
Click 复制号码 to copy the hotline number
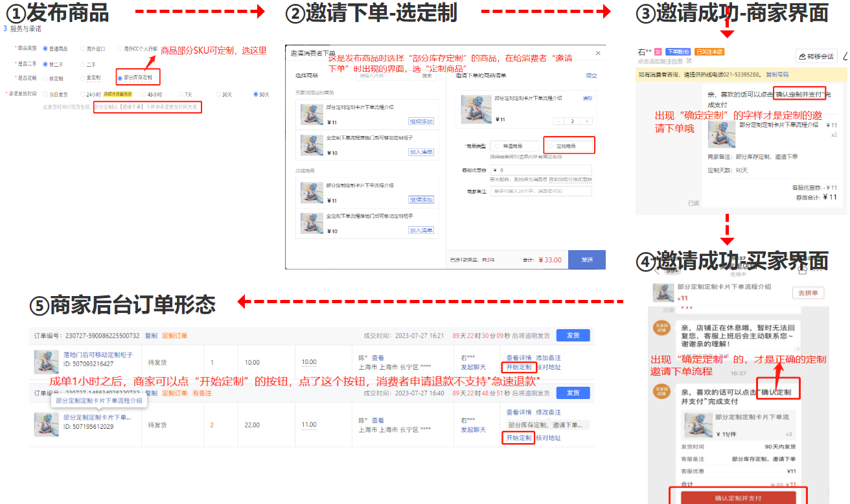(x=777, y=74)
